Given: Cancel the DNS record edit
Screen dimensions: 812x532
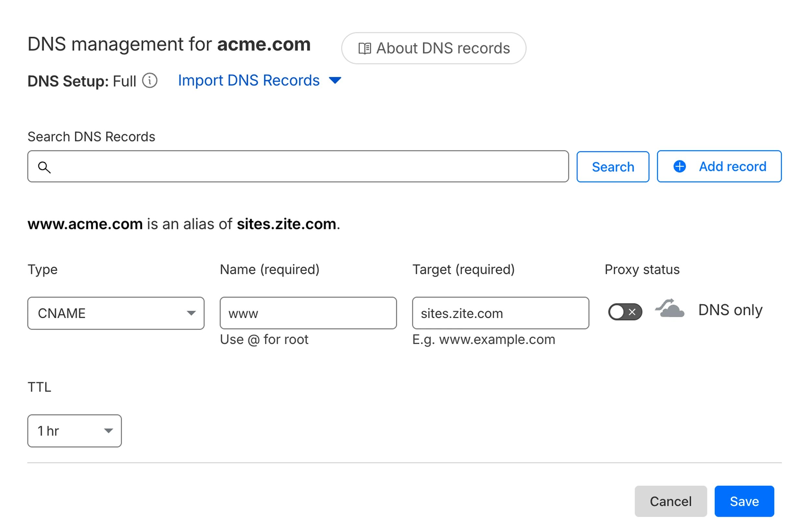Looking at the screenshot, I should (x=671, y=501).
